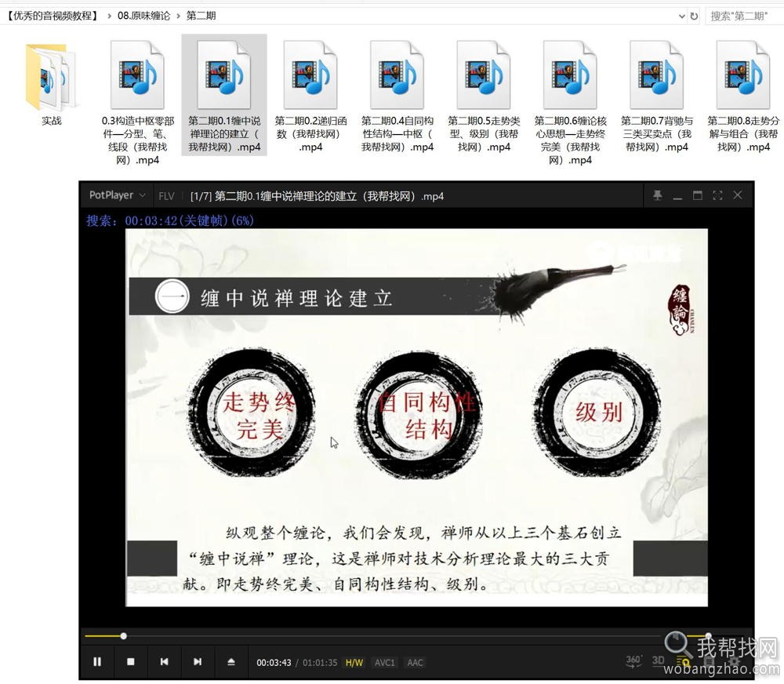Click the eject/open media icon in the control bar
Viewport: 784px width, 684px height.
pos(231,661)
